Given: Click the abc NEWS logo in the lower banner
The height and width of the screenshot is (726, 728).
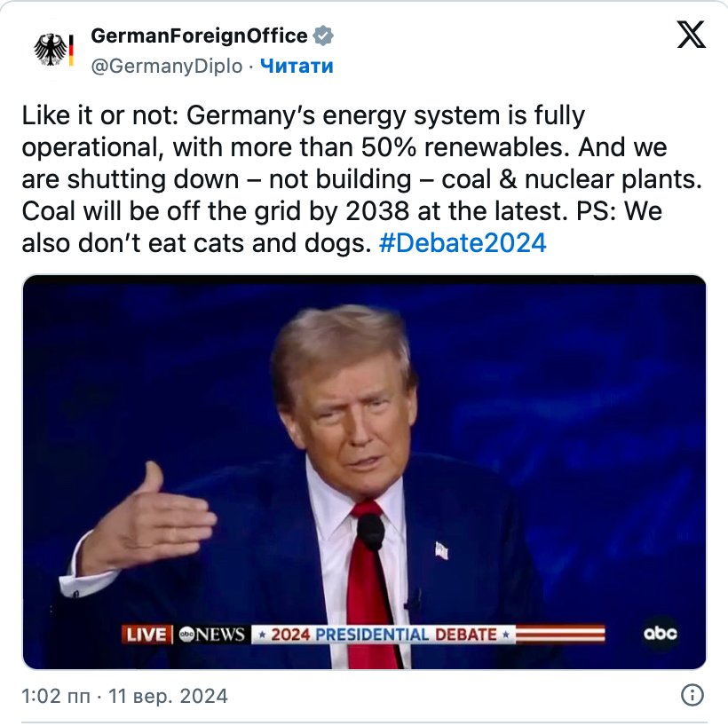Looking at the screenshot, I should pos(211,635).
